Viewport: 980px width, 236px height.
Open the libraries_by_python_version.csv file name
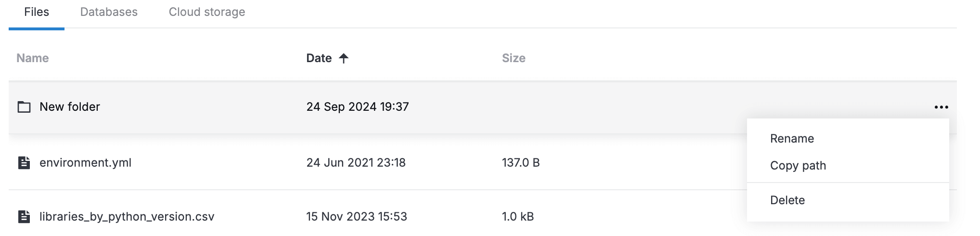tap(127, 217)
